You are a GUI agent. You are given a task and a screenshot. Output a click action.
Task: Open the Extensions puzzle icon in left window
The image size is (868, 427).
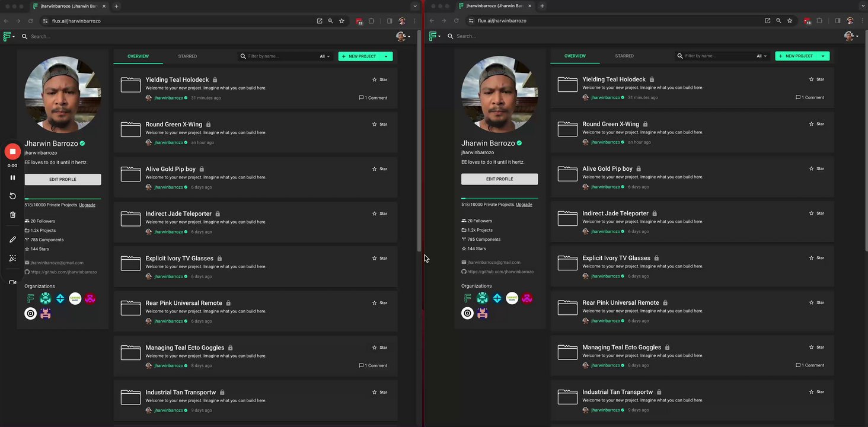(371, 21)
